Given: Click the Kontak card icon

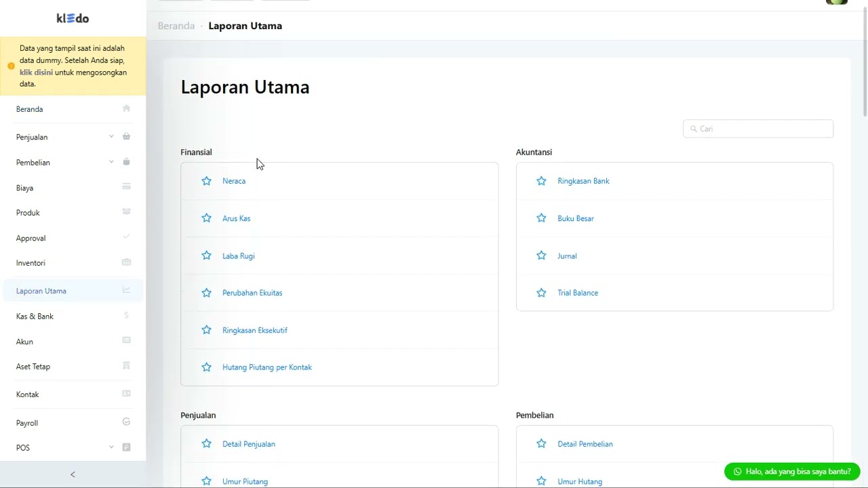Looking at the screenshot, I should coord(126,393).
